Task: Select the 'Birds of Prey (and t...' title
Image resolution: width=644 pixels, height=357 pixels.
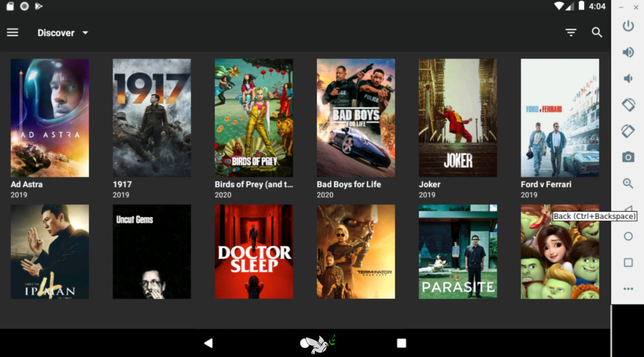Action: pyautogui.click(x=254, y=184)
